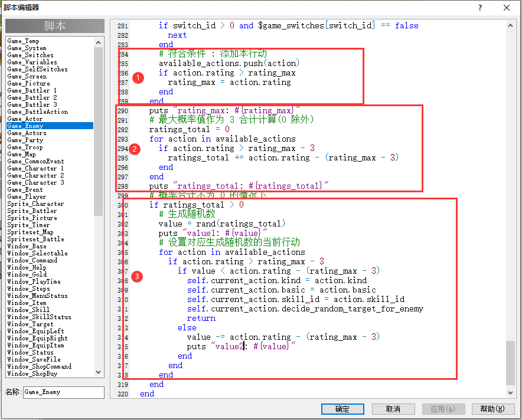Select Game_Troop script
522x420 pixels.
coord(25,147)
